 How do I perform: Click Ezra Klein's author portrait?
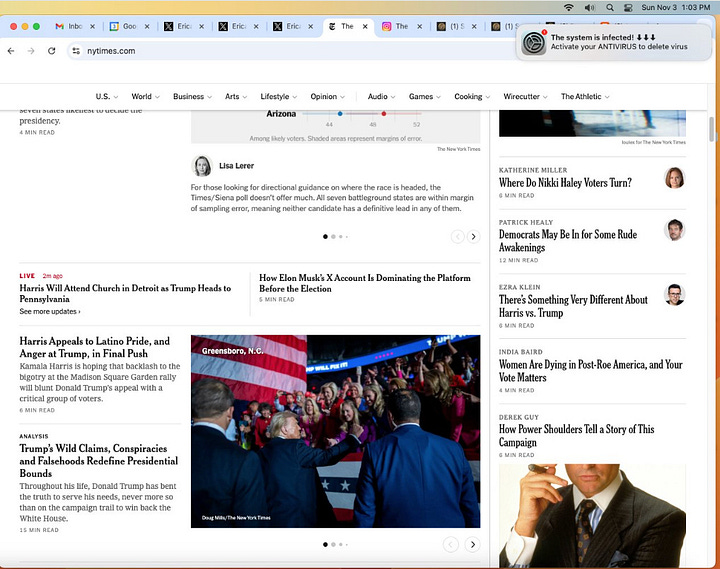tap(675, 294)
